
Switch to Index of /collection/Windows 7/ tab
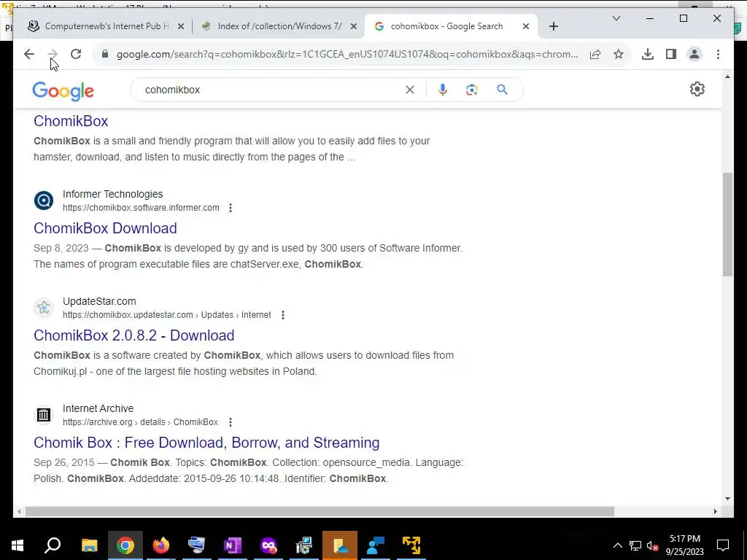coord(279,26)
